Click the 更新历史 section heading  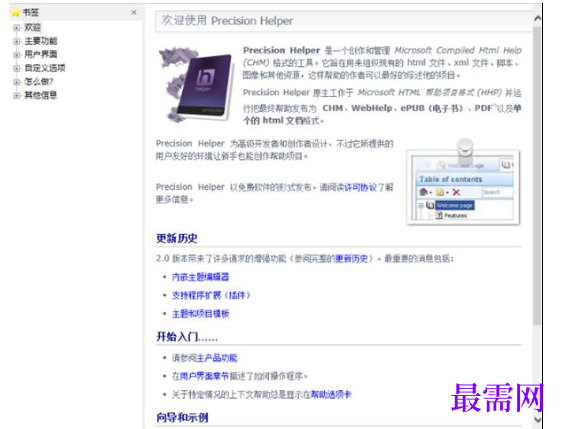(x=177, y=238)
